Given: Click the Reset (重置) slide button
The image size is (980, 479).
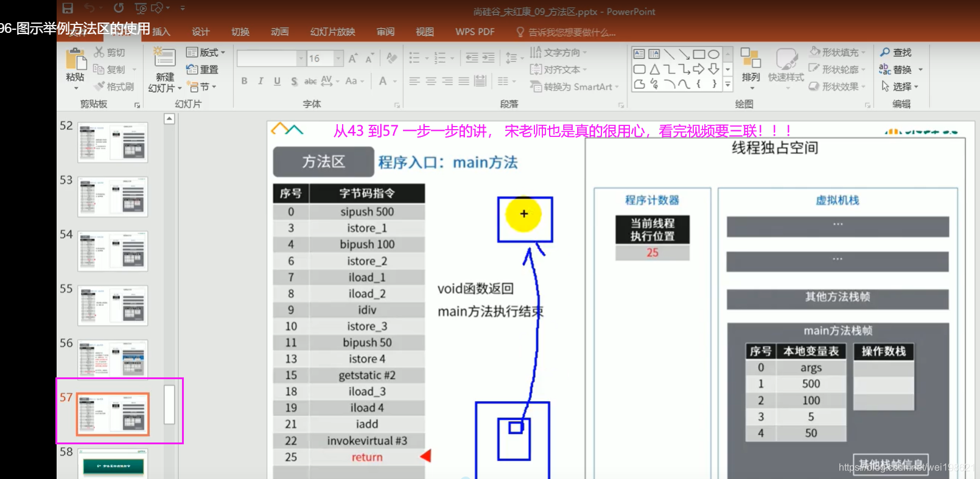Looking at the screenshot, I should point(203,69).
